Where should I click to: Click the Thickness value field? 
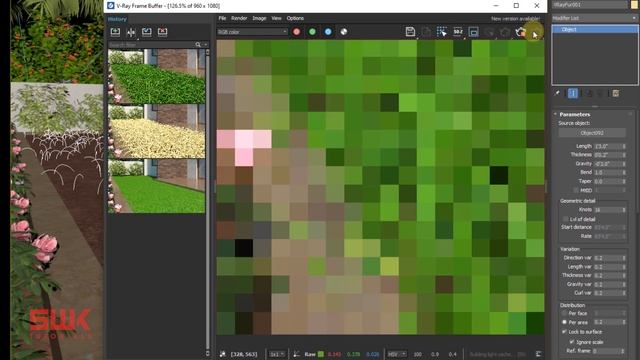pyautogui.click(x=607, y=155)
